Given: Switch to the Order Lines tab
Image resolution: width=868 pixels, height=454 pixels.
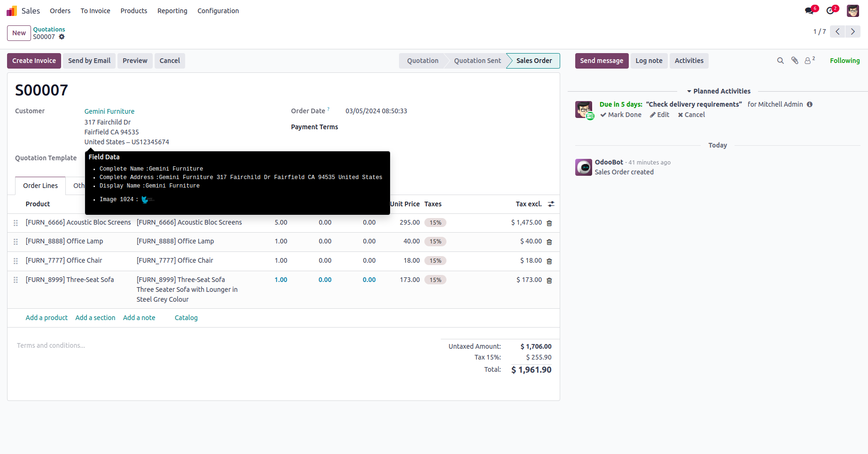Looking at the screenshot, I should (40, 186).
